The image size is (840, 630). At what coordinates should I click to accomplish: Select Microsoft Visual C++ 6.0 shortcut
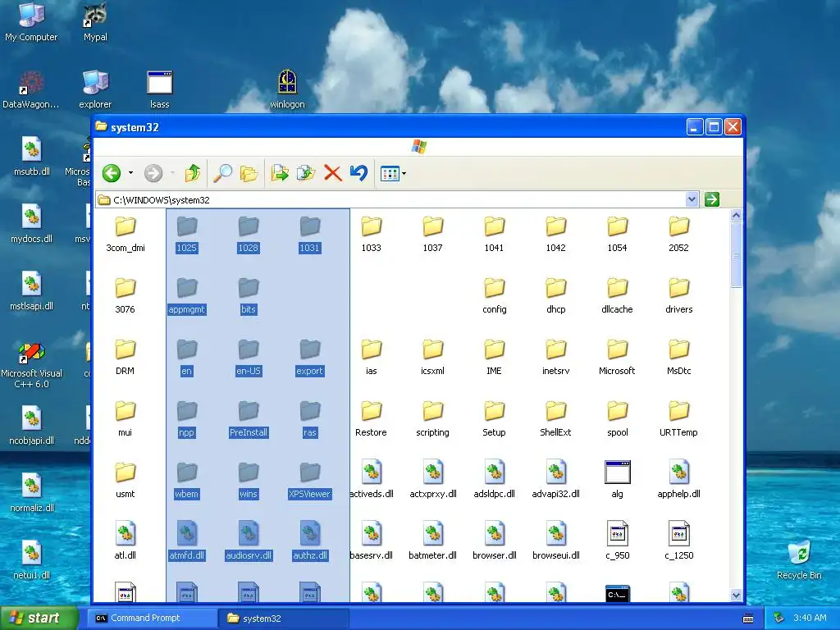click(x=32, y=365)
